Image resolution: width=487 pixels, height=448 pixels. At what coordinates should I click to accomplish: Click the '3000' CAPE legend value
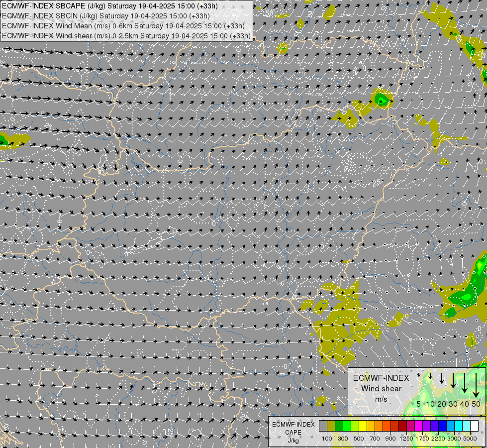[x=454, y=439]
